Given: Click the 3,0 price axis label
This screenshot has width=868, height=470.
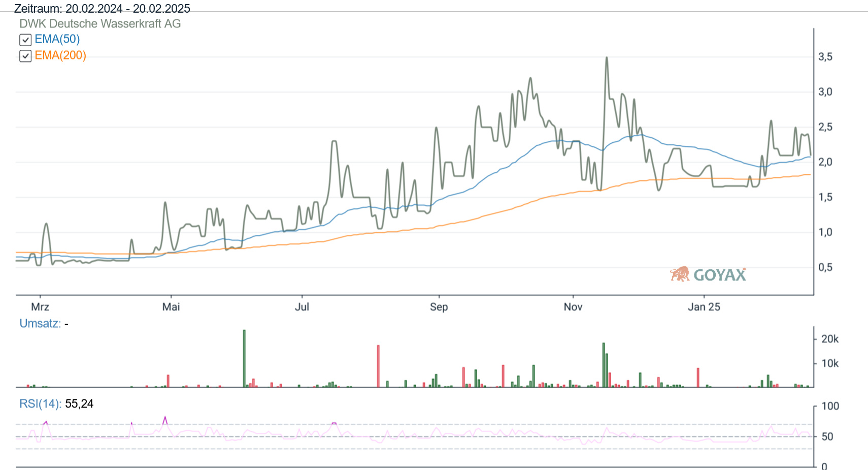Looking at the screenshot, I should [x=825, y=92].
